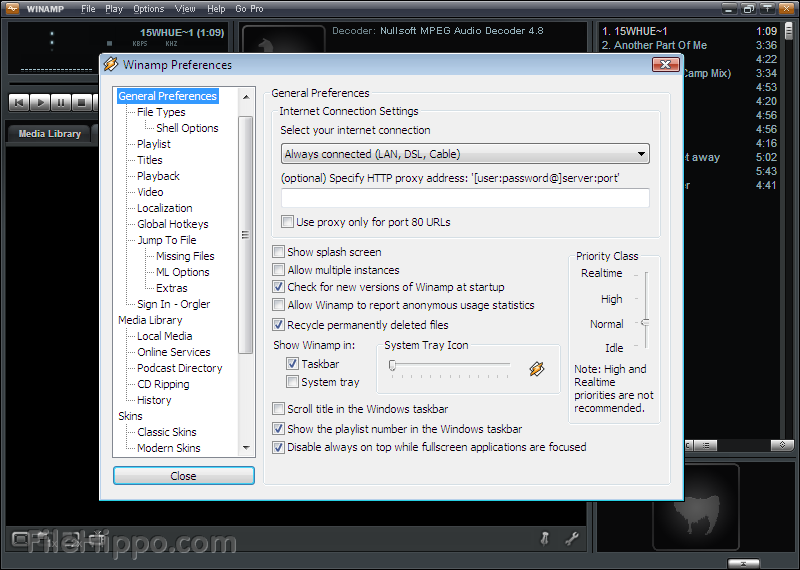Select playlist entry Another Part Of Me

coord(689,45)
